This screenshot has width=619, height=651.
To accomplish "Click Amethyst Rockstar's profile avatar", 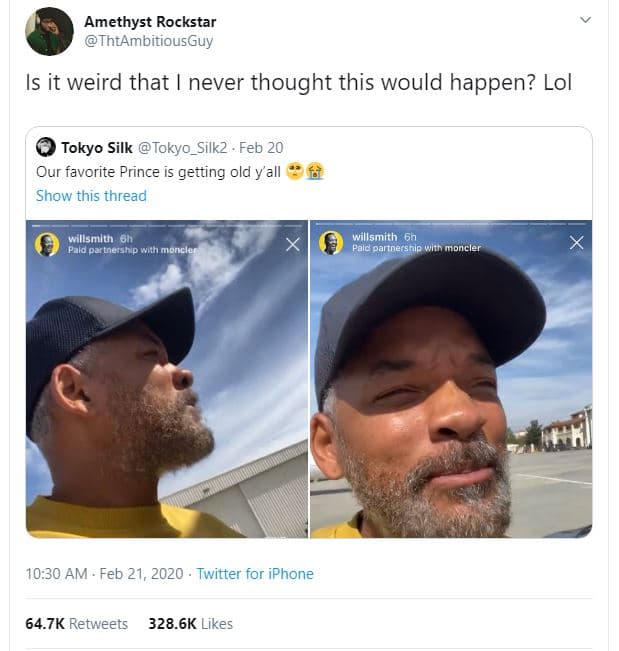I will (49, 31).
